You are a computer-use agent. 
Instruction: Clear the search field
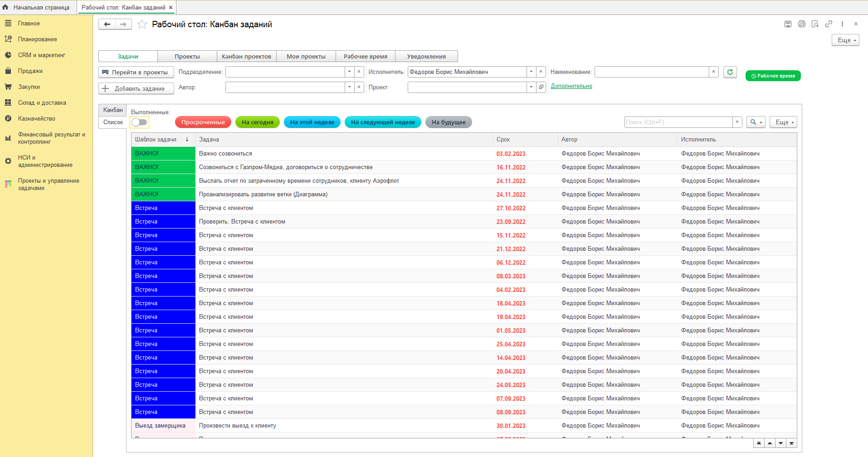(737, 122)
